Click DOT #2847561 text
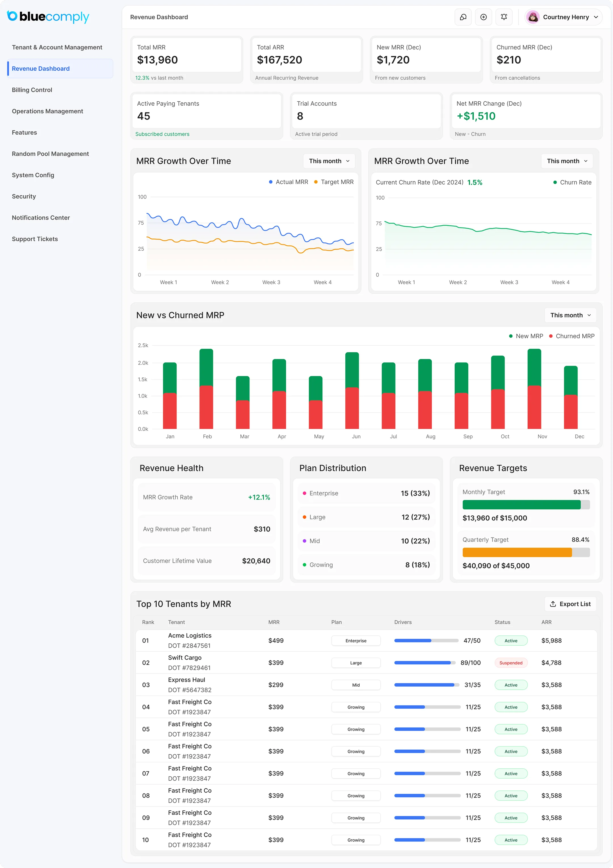The width and height of the screenshot is (613, 868). tap(189, 646)
